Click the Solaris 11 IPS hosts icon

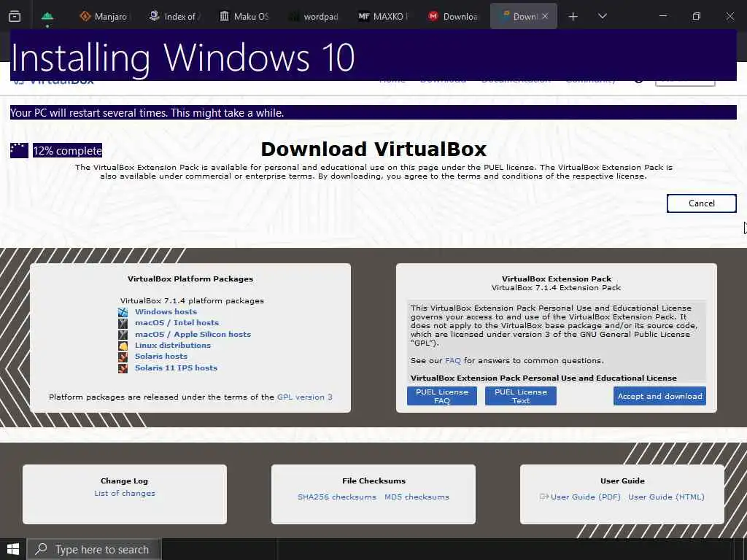pyautogui.click(x=123, y=368)
